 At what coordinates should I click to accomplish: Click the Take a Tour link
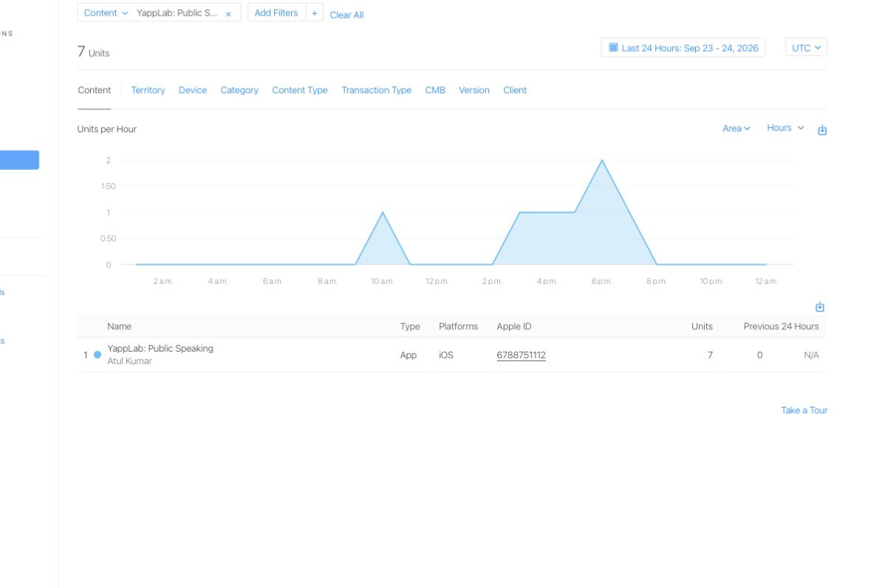[804, 410]
